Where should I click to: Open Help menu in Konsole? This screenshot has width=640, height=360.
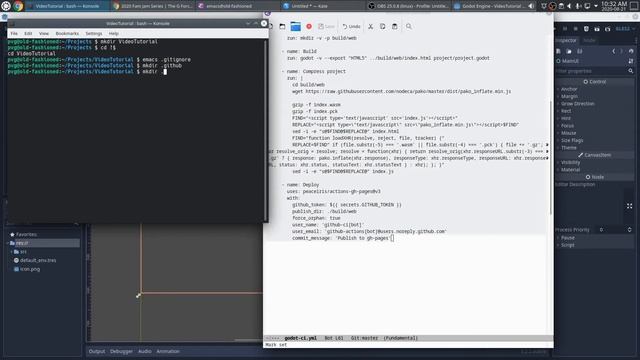coord(113,33)
